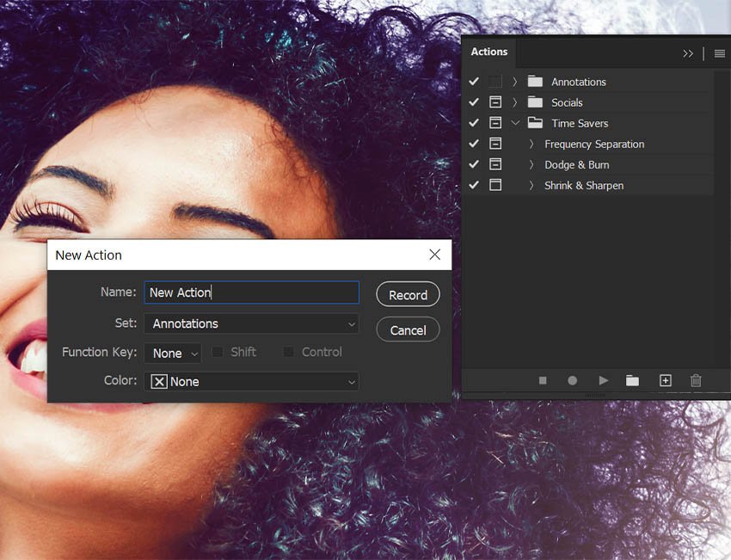Enable the Shift checkbox in New Action

tap(218, 352)
